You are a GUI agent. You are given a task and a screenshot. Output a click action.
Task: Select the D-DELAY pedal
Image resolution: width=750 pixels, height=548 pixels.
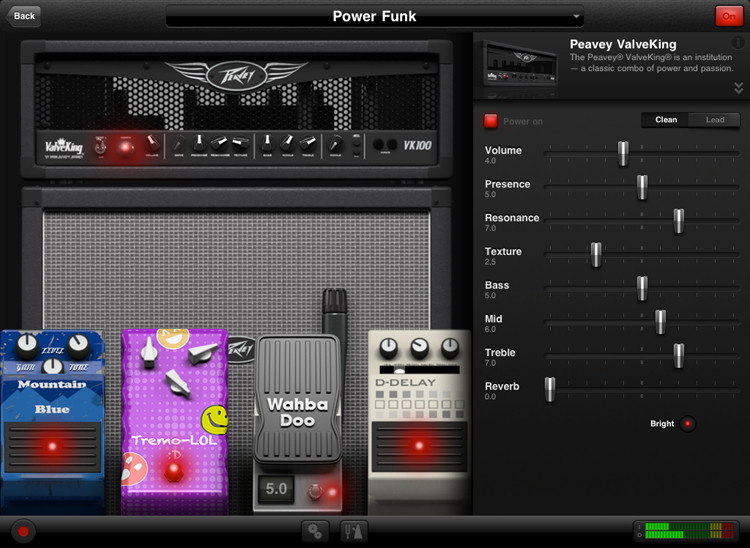419,421
